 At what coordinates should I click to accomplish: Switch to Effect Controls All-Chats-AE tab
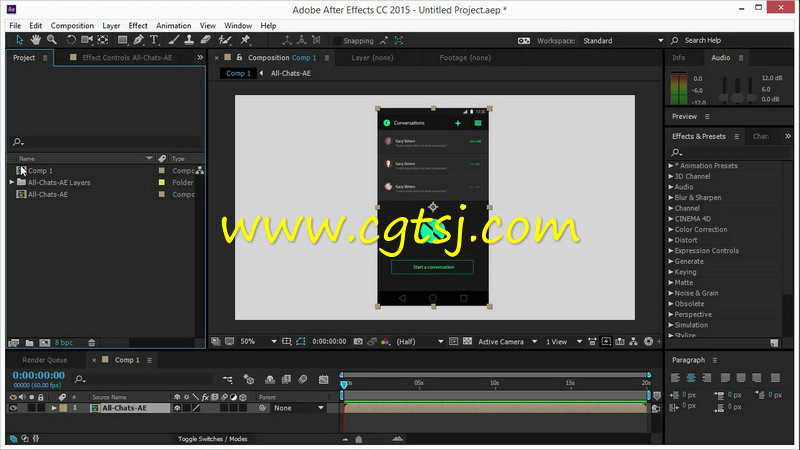coord(127,58)
